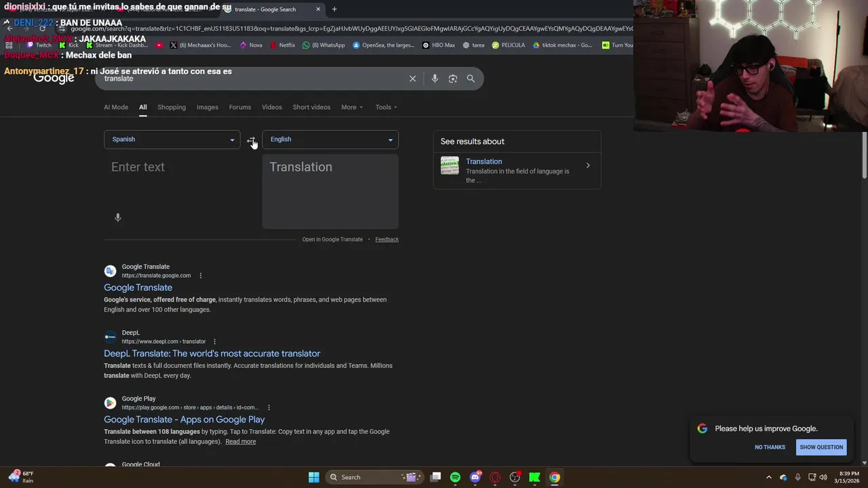This screenshot has height=488, width=868.
Task: Click the magnifying glass search icon
Action: coord(471,79)
